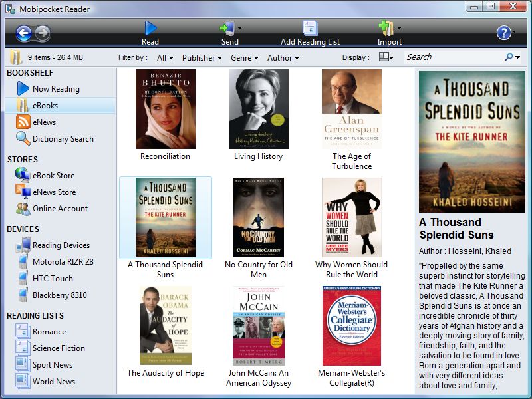The height and width of the screenshot is (399, 532).
Task: Click the Blackberry 8310 device icon
Action: (x=23, y=295)
